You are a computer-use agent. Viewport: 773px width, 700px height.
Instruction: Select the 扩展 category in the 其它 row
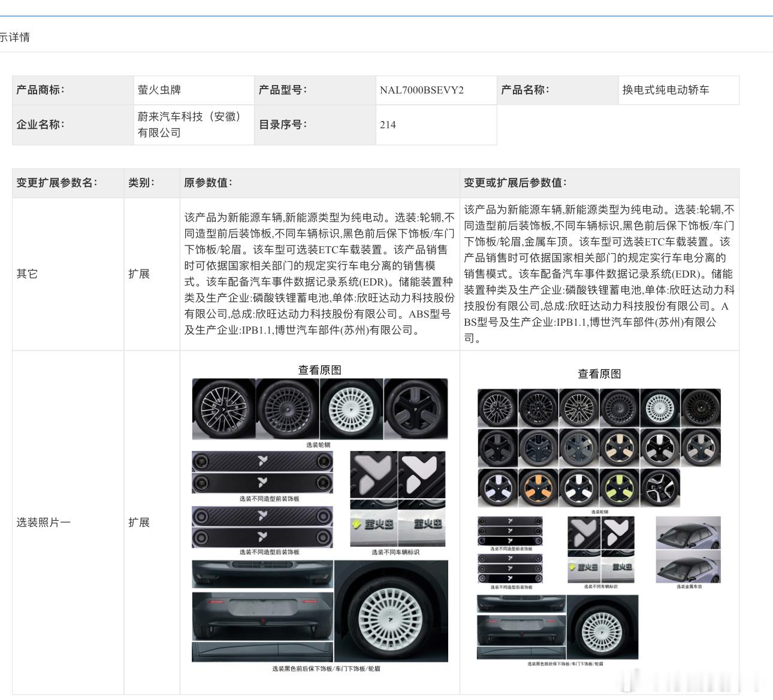click(x=152, y=274)
